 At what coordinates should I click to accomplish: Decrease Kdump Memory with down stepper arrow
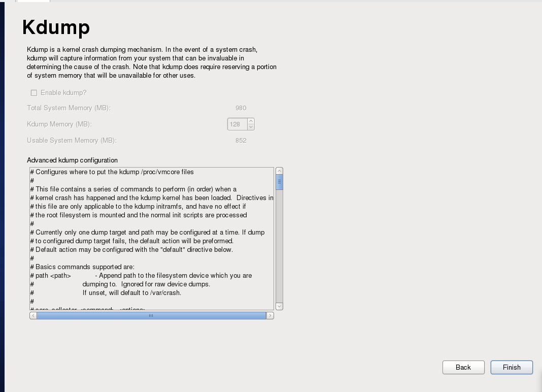(x=251, y=127)
